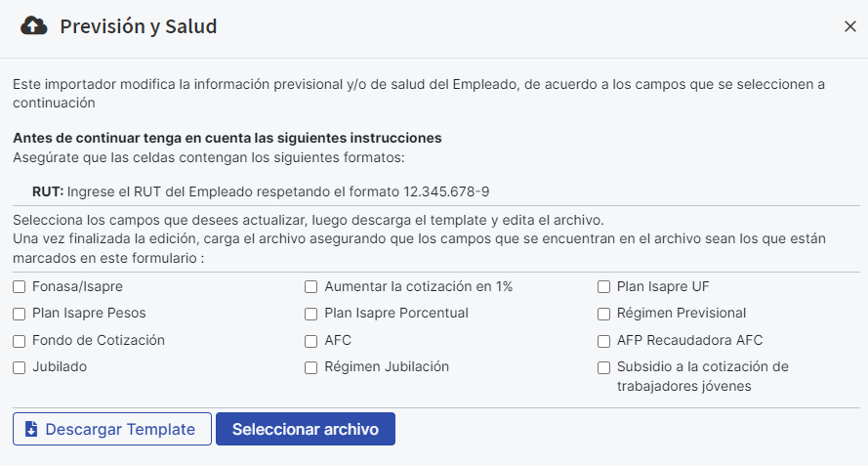Download the template file
This screenshot has width=868, height=466.
coord(112,429)
